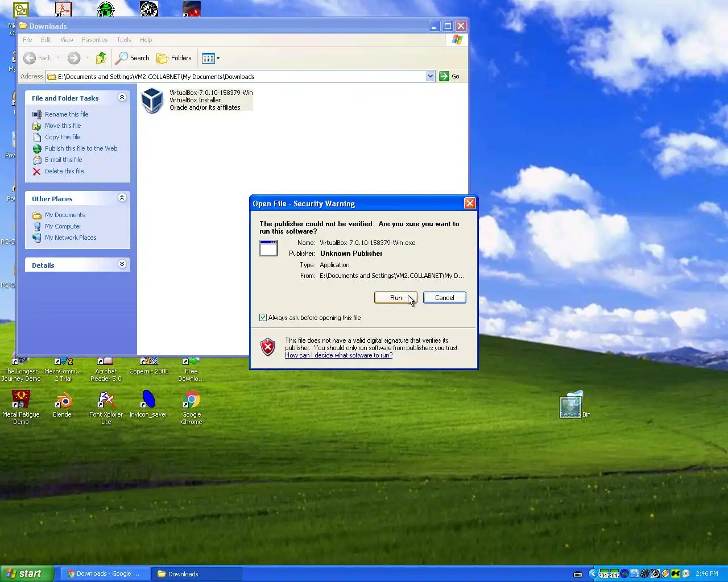
Task: Select The Longest Journey Demo desktop icon
Action: point(21,369)
